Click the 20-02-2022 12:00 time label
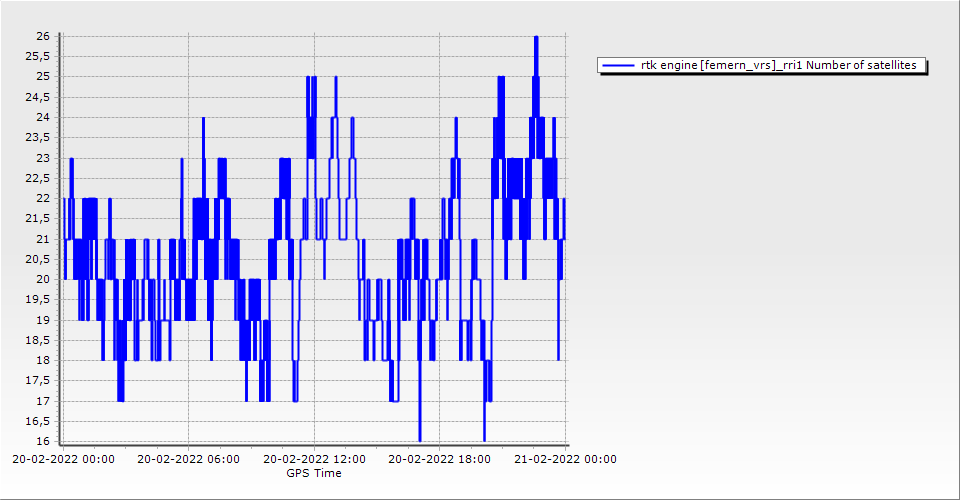 click(314, 460)
